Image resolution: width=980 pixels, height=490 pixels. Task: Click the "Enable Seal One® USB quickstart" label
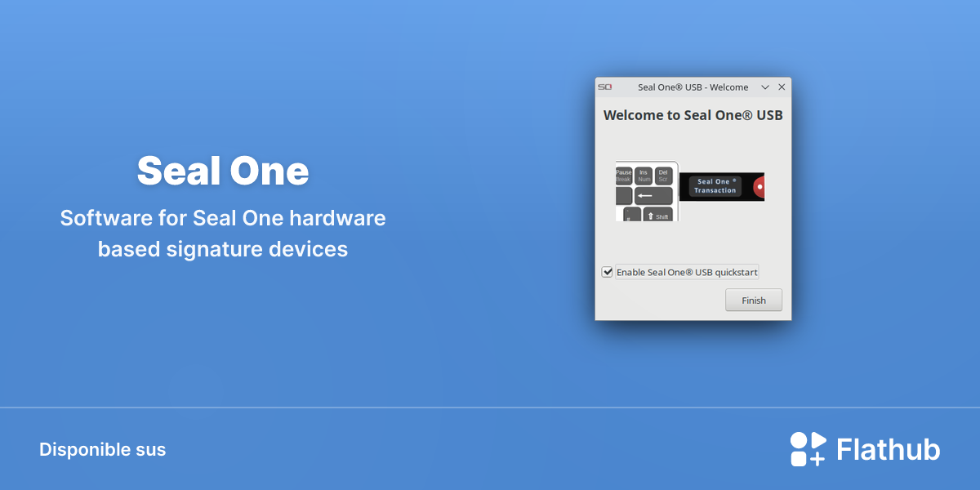pyautogui.click(x=687, y=272)
